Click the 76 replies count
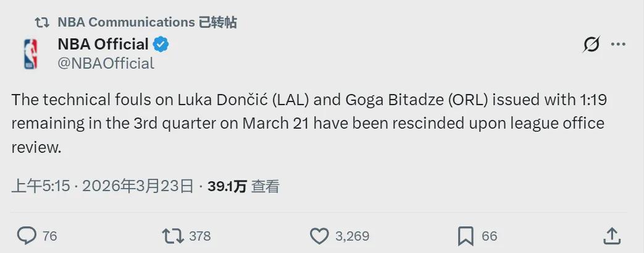The height and width of the screenshot is (253, 644). tap(50, 236)
